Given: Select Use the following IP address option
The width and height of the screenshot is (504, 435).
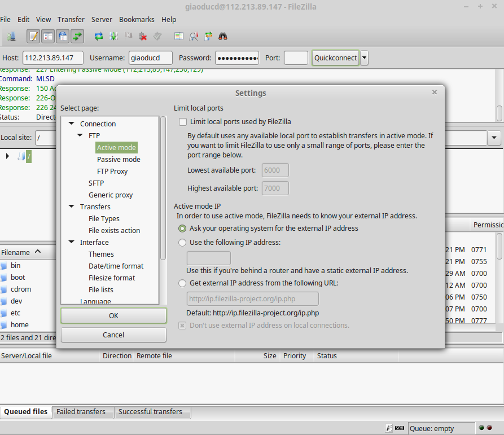Looking at the screenshot, I should pyautogui.click(x=182, y=243).
